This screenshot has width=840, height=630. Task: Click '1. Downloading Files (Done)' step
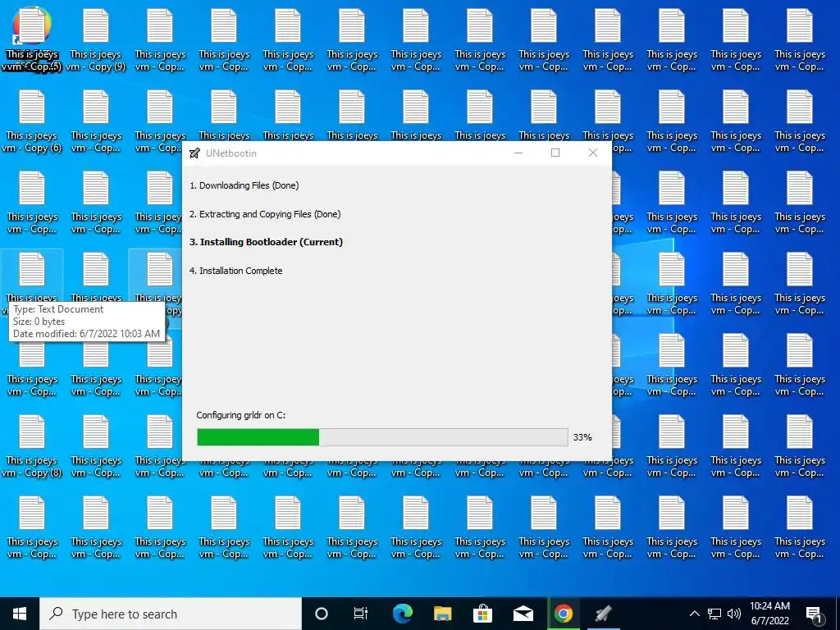(x=244, y=185)
